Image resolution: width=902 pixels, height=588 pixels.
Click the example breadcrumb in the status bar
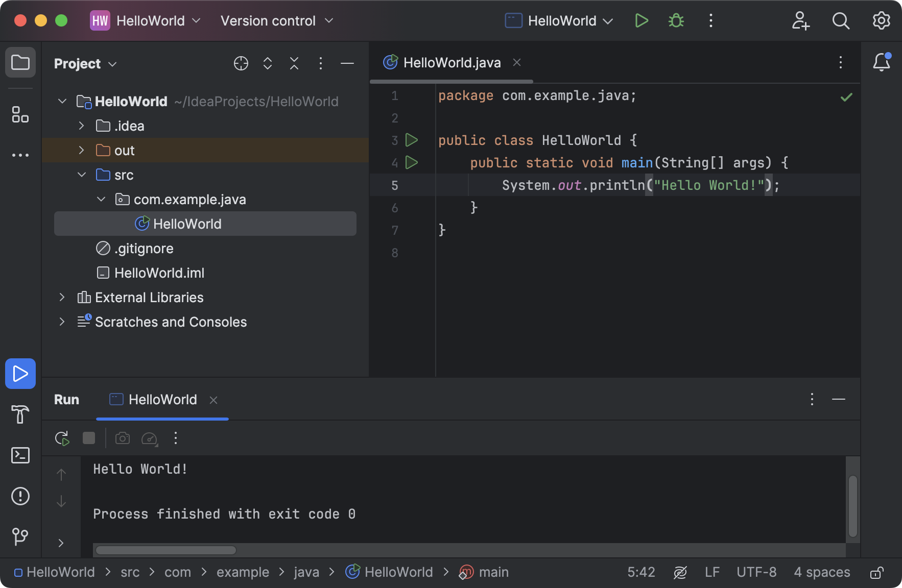[x=243, y=572]
